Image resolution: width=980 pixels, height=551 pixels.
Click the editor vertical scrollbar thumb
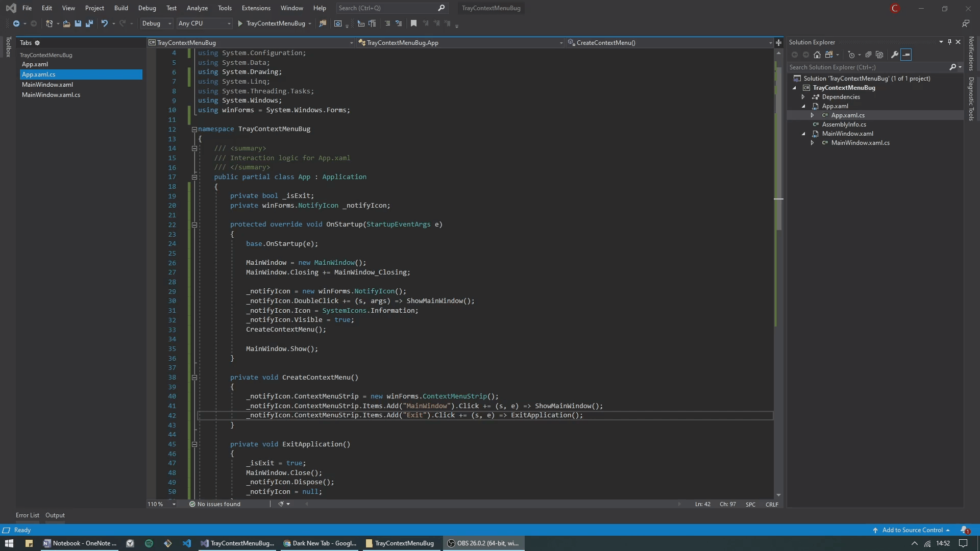click(x=778, y=148)
